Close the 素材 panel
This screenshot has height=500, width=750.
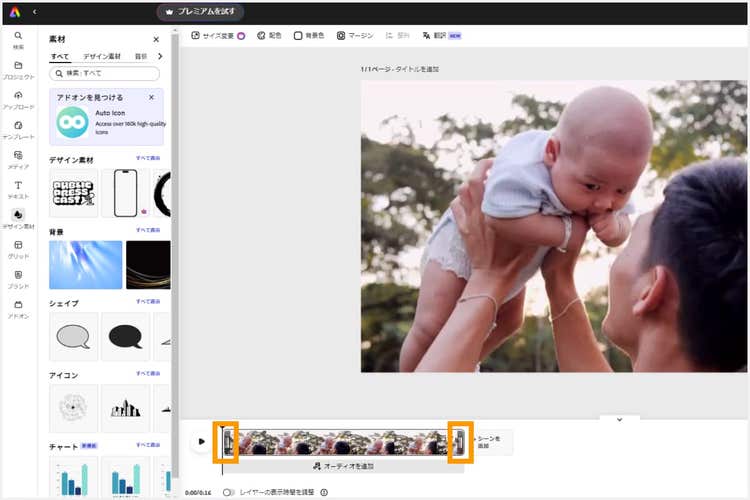coord(156,39)
